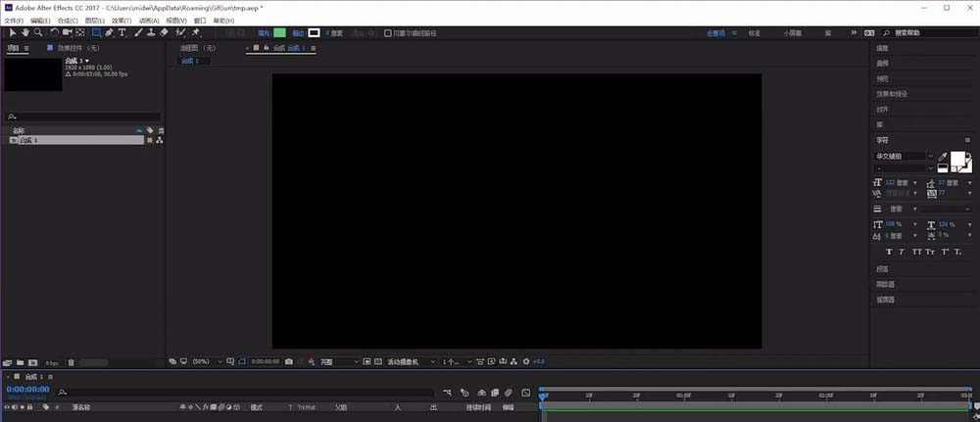Screen dimensions: 980x422
Task: Click the Graph Editor icon in timeline
Action: 526,393
